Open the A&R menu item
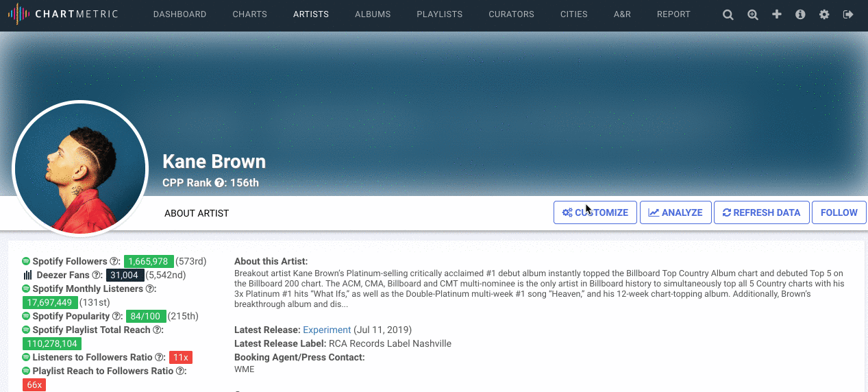Image resolution: width=868 pixels, height=392 pixels. tap(622, 14)
